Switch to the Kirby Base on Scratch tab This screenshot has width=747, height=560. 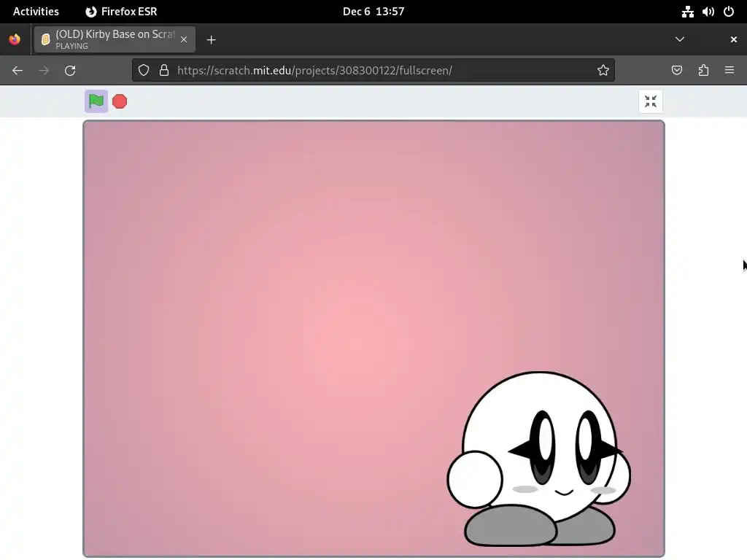[115, 39]
